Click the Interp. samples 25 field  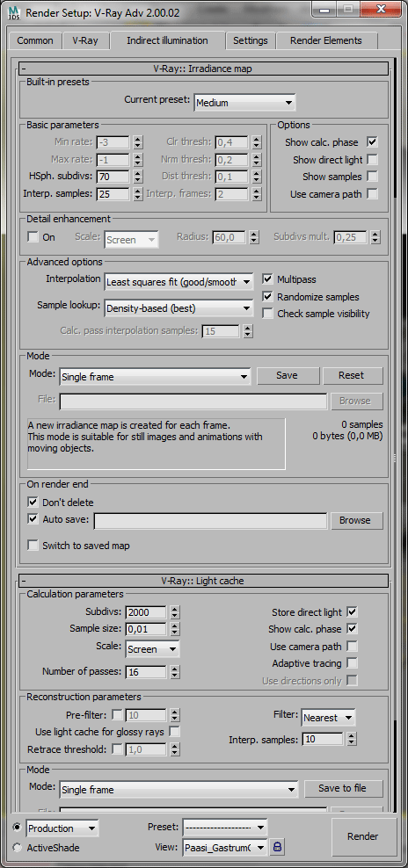pos(113,194)
